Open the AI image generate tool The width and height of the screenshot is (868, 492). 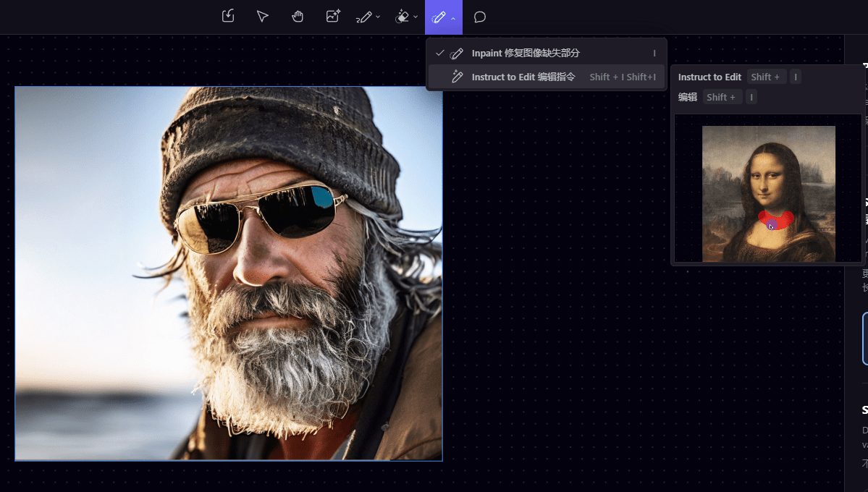[x=333, y=17]
